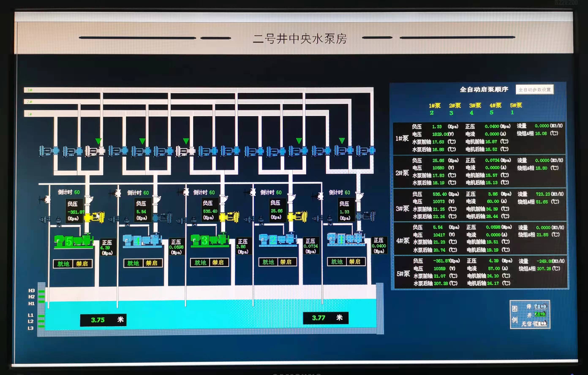The height and width of the screenshot is (375, 588).
Task: Click the leftmost green triangle valve marker
Action: [x=98, y=141]
